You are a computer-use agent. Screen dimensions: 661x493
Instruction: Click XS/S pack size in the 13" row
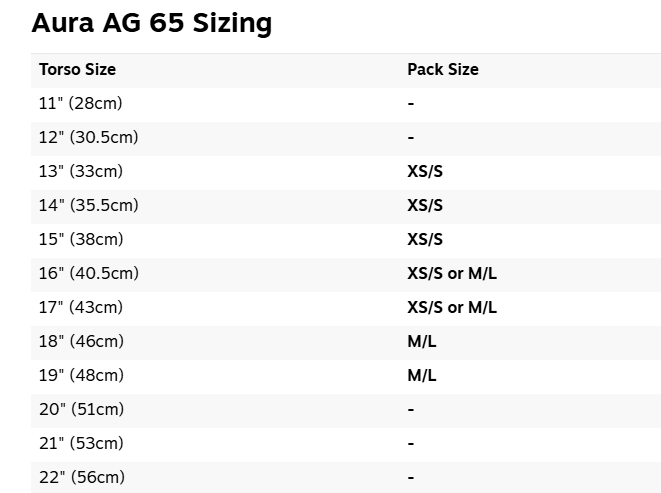coord(425,171)
